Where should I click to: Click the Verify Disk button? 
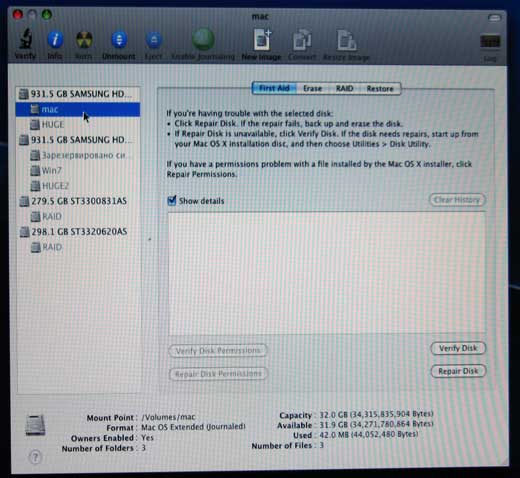[458, 348]
